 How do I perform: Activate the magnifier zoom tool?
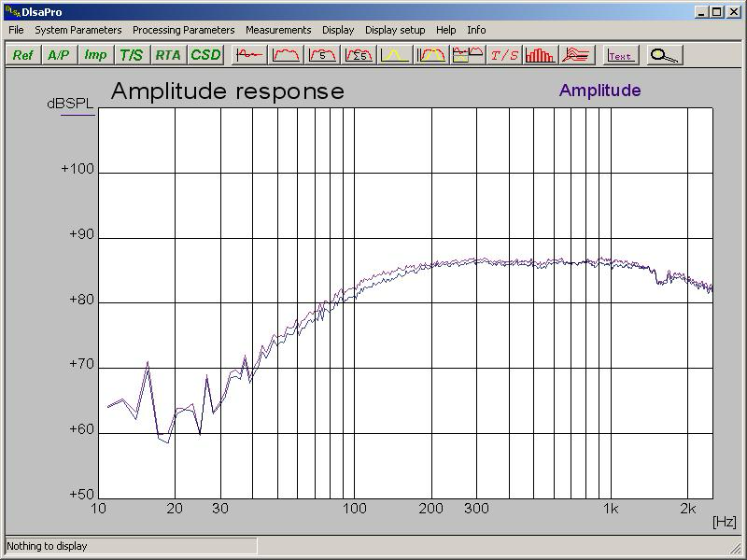(x=665, y=55)
